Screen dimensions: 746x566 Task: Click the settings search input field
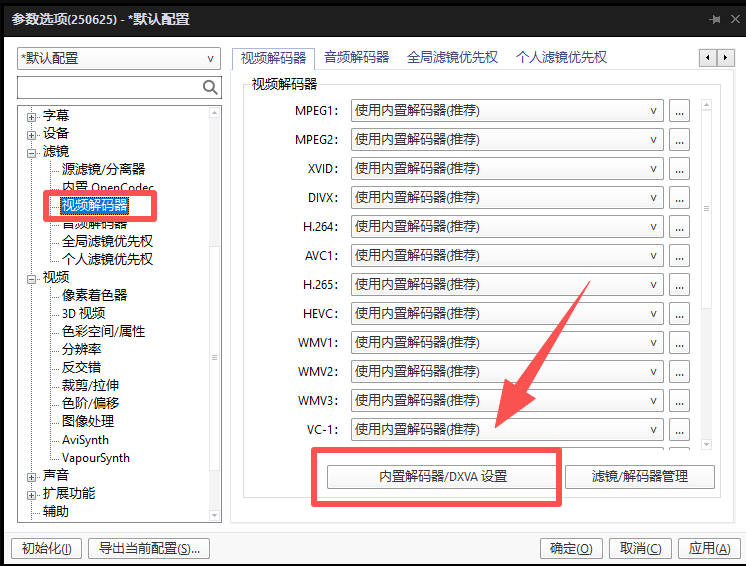[x=108, y=88]
